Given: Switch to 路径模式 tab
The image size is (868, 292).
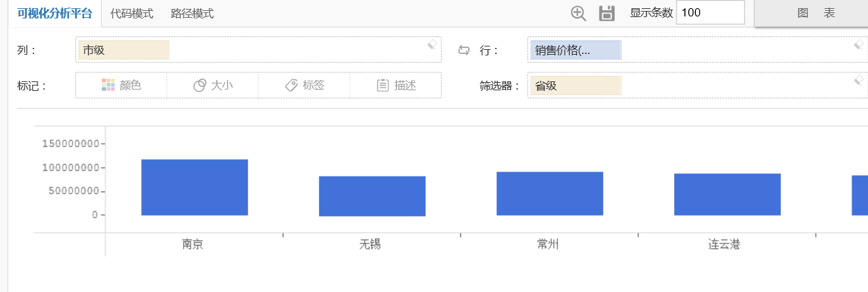Looking at the screenshot, I should (192, 14).
